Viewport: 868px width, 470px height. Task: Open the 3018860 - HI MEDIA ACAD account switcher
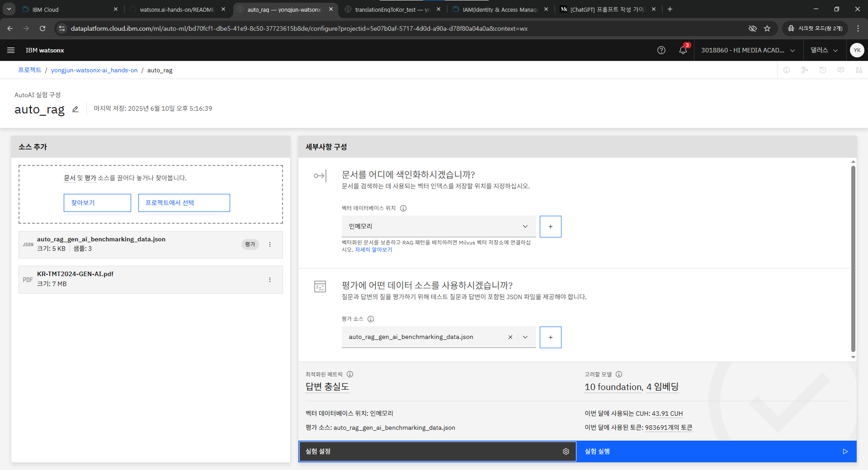click(x=748, y=50)
